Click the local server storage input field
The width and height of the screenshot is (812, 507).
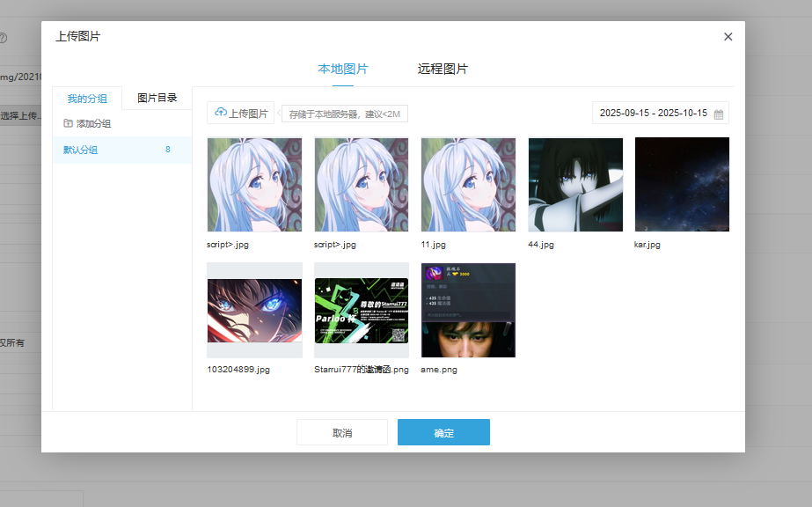point(344,114)
